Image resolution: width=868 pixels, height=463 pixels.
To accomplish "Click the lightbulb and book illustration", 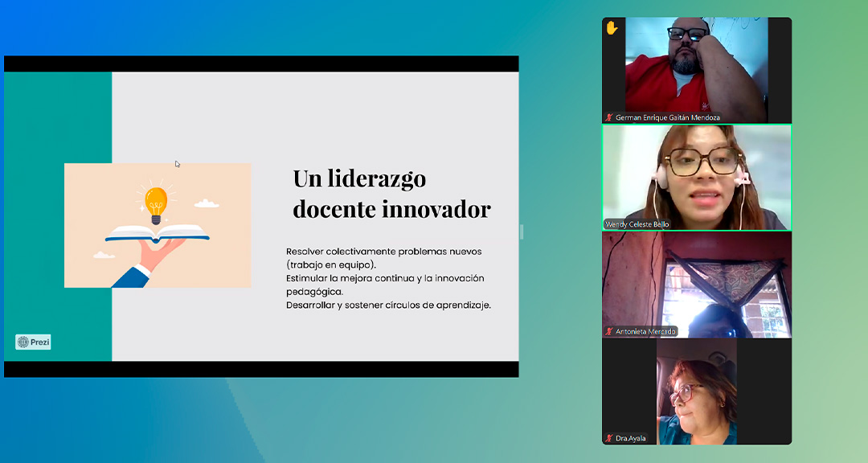I will pos(158,225).
